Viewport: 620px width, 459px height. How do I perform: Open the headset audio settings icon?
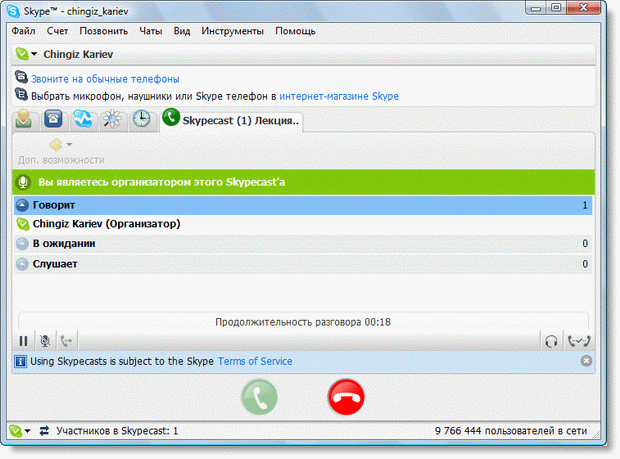(551, 341)
